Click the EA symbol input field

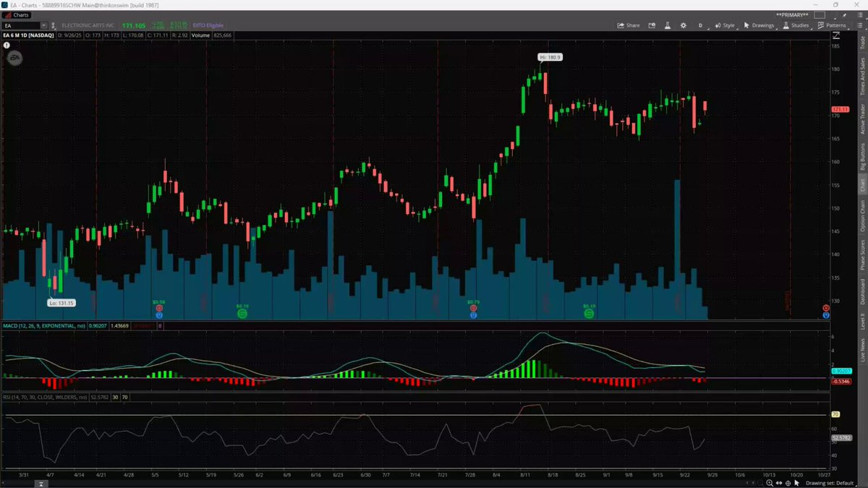tap(20, 25)
